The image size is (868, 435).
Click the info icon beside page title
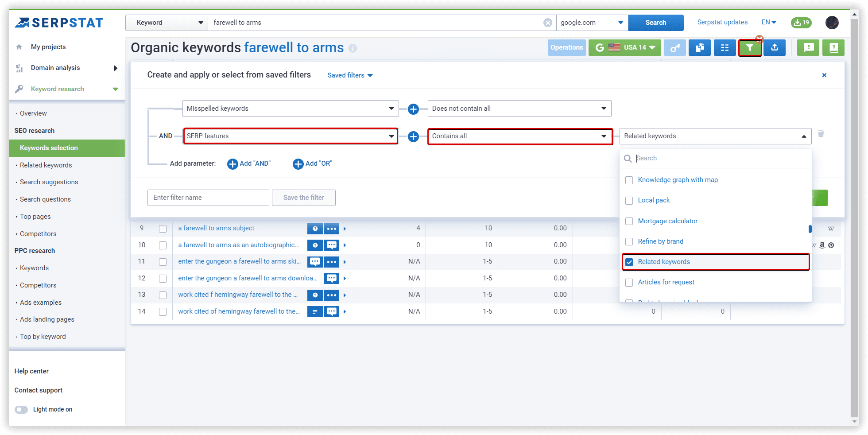pyautogui.click(x=353, y=48)
